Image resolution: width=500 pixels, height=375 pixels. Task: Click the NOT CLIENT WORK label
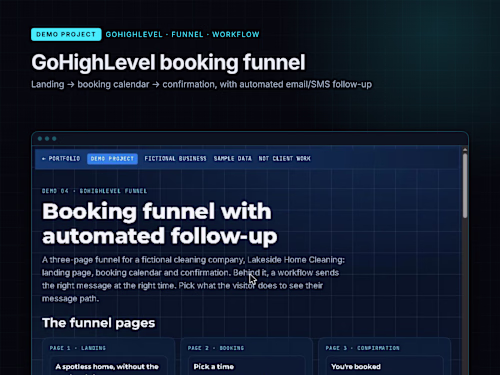pos(285,159)
